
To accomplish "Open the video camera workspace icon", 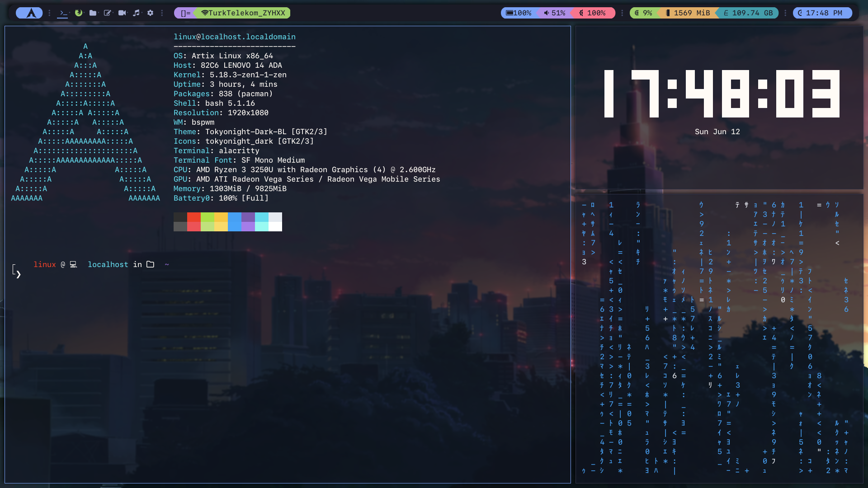I will point(122,13).
